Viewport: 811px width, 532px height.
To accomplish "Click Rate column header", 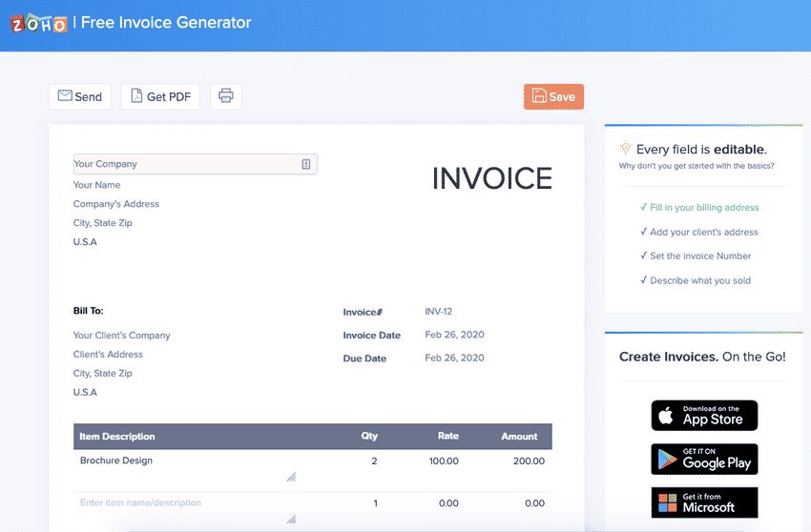I will pos(447,436).
